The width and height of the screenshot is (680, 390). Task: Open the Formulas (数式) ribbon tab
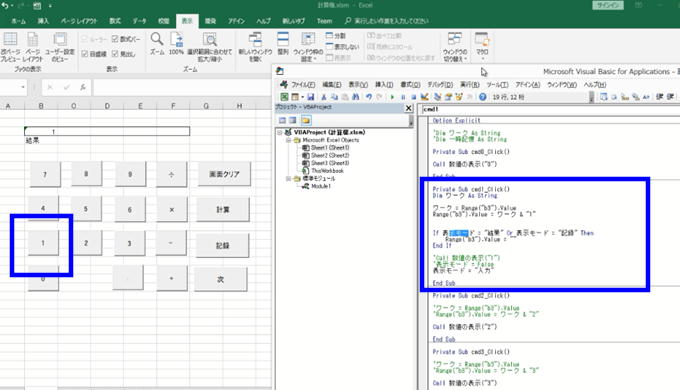115,21
